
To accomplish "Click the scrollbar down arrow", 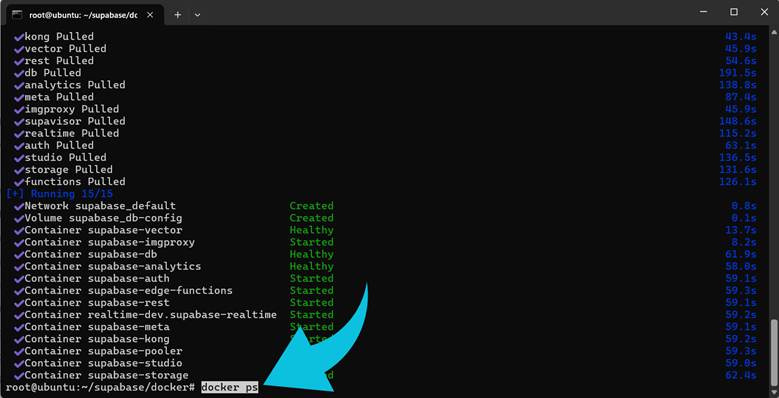I will [774, 392].
